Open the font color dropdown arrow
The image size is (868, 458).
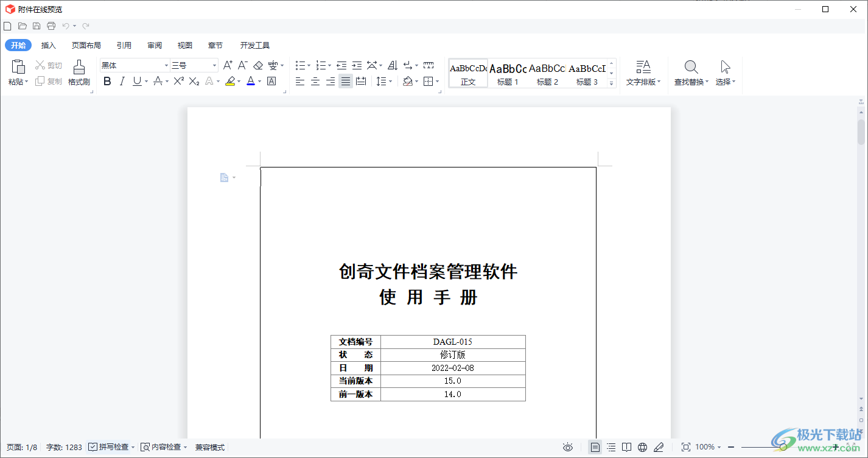(260, 82)
